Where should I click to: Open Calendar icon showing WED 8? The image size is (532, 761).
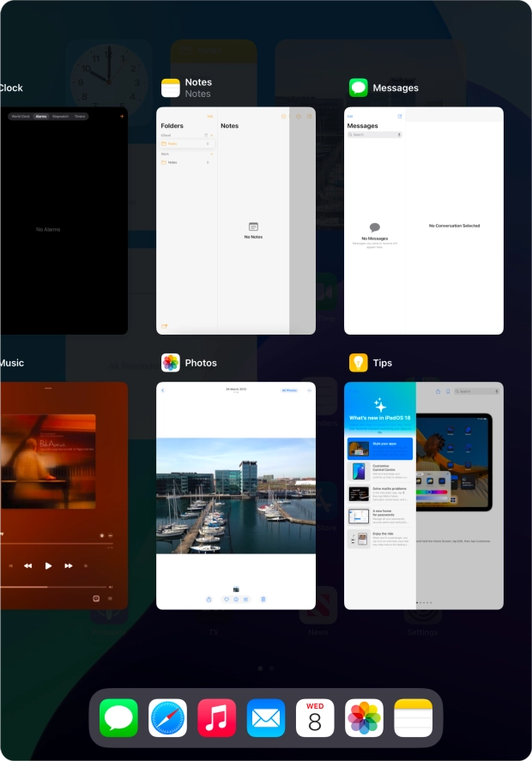click(x=315, y=717)
